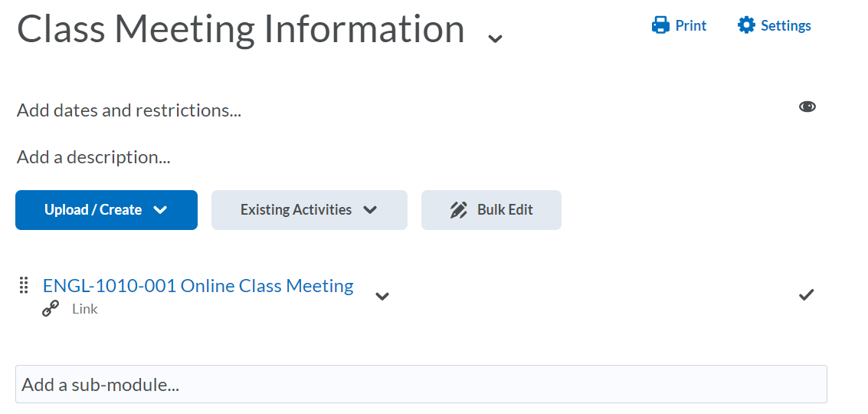868x414 pixels.
Task: Open the ENGL-1010-001 Online Class Meeting context chevron
Action: click(382, 296)
